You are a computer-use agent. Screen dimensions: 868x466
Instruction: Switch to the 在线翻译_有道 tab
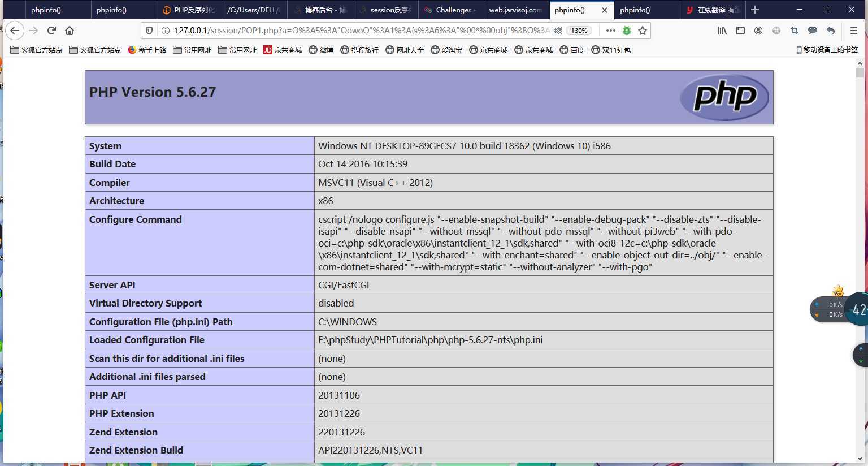713,10
